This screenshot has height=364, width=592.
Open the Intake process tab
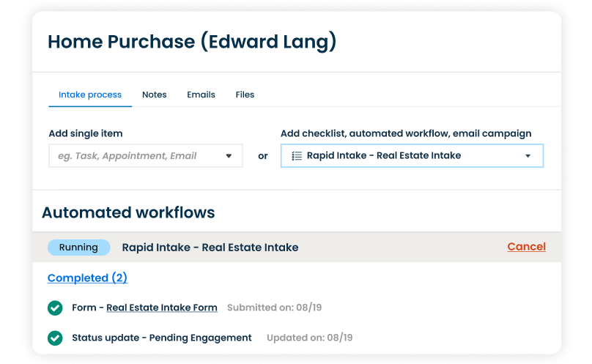pos(90,94)
